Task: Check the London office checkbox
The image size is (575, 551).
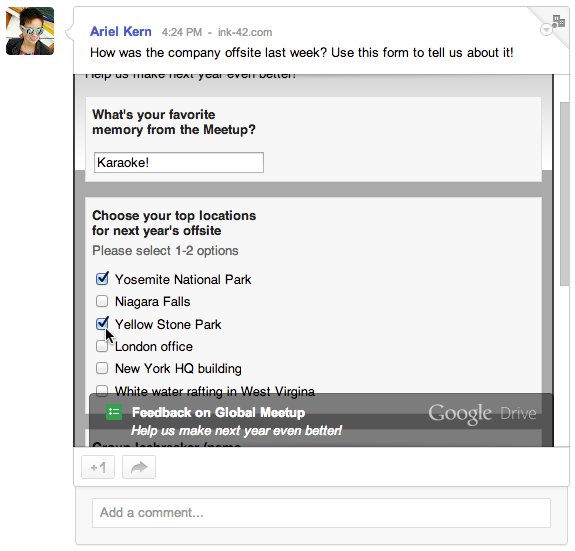Action: (x=102, y=346)
